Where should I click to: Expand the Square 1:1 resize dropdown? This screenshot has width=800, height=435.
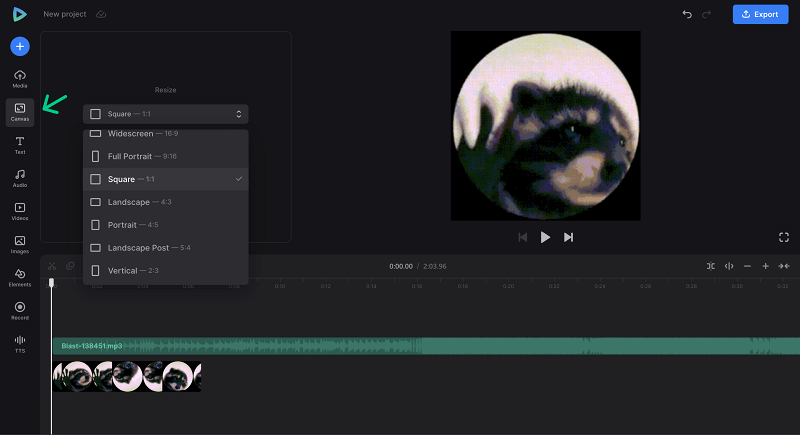(166, 114)
